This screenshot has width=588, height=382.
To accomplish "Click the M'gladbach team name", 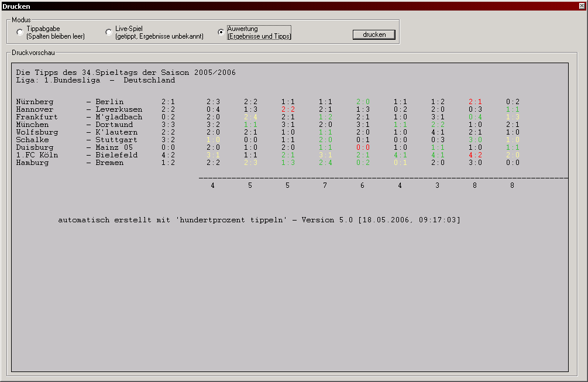I will click(119, 117).
